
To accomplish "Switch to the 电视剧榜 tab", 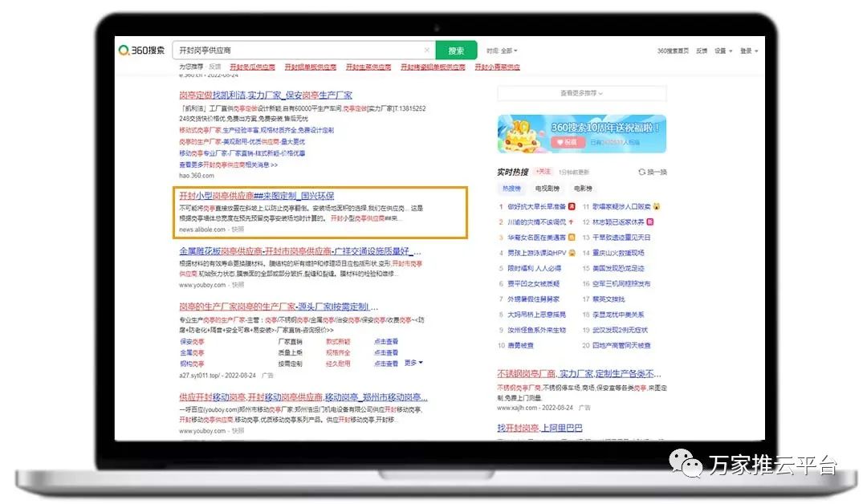I will click(x=548, y=189).
